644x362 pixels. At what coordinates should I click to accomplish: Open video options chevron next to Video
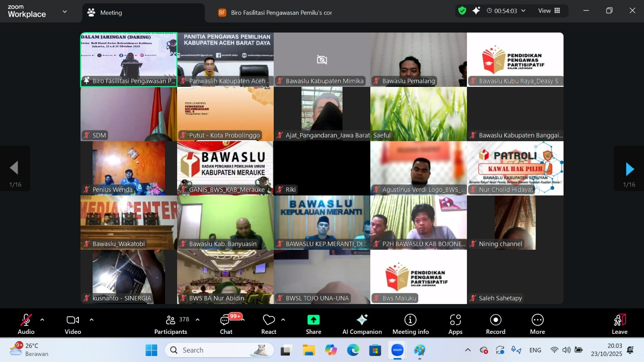(91, 320)
